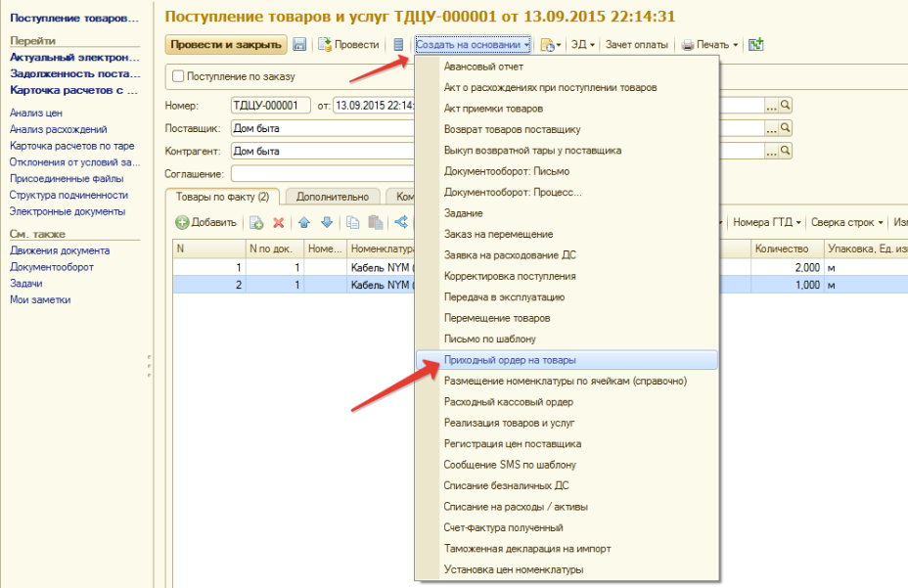This screenshot has width=908, height=588.
Task: Click the Провести и закрыть button
Action: 226,45
